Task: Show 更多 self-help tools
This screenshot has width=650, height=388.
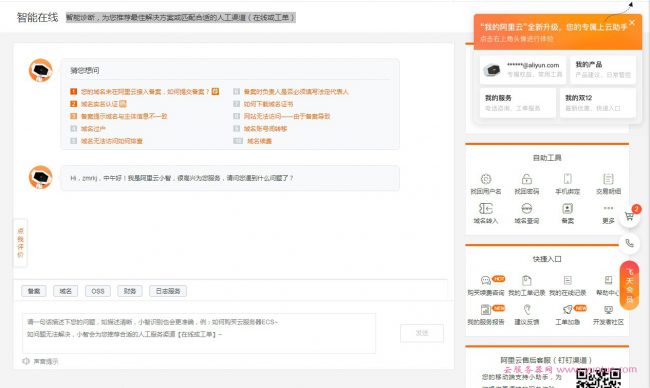Action: 608,213
